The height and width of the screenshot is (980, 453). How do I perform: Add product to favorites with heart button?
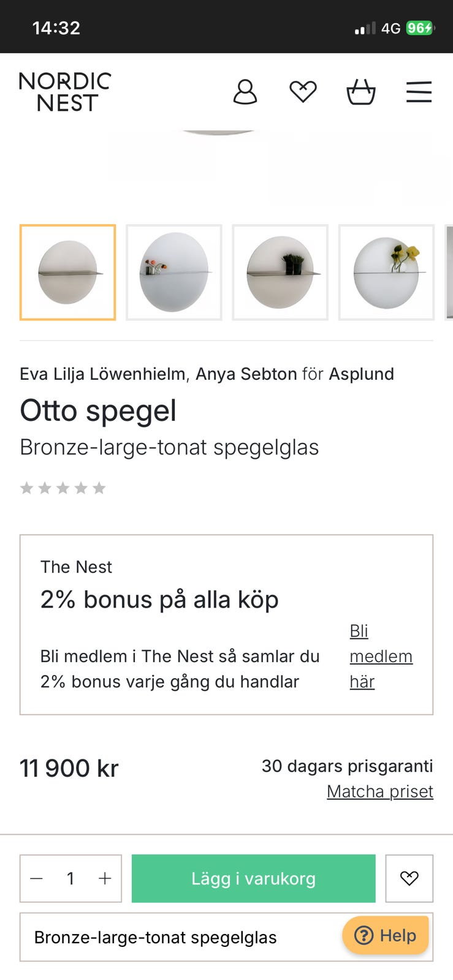pyautogui.click(x=409, y=878)
